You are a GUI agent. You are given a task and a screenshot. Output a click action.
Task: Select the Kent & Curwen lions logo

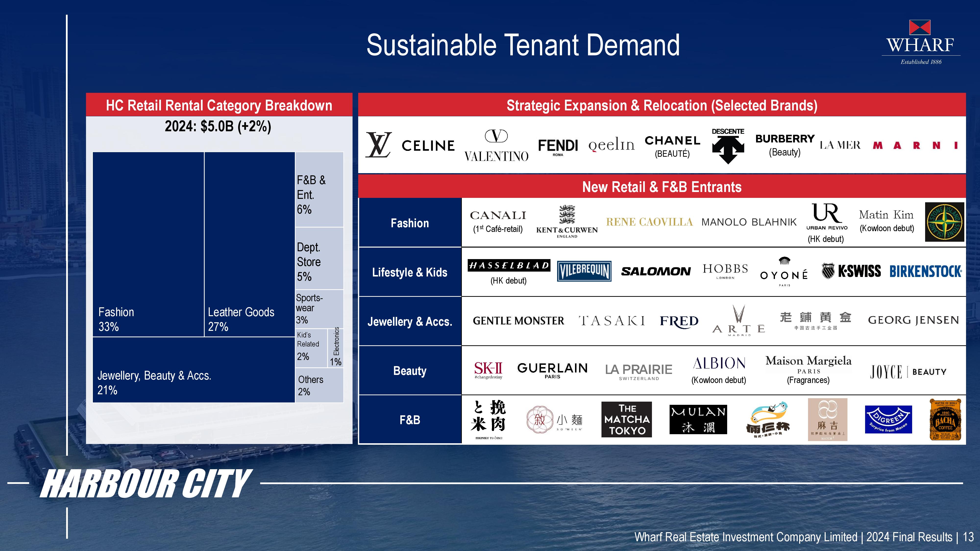pyautogui.click(x=567, y=222)
